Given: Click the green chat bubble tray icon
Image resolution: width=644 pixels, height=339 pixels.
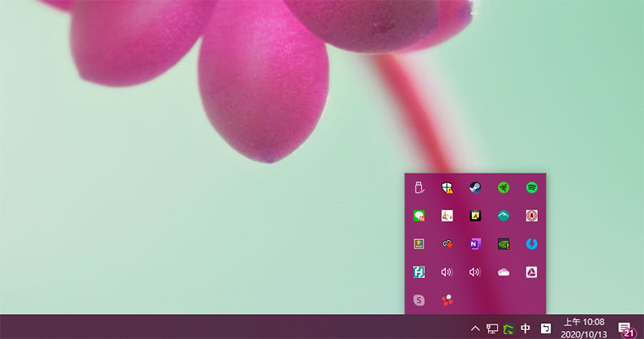Looking at the screenshot, I should 419,216.
